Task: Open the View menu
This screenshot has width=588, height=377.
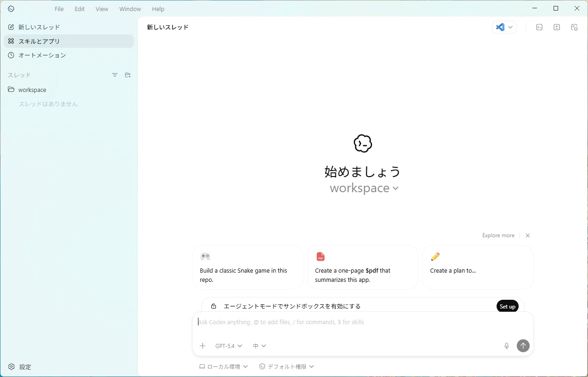Action: (x=102, y=9)
